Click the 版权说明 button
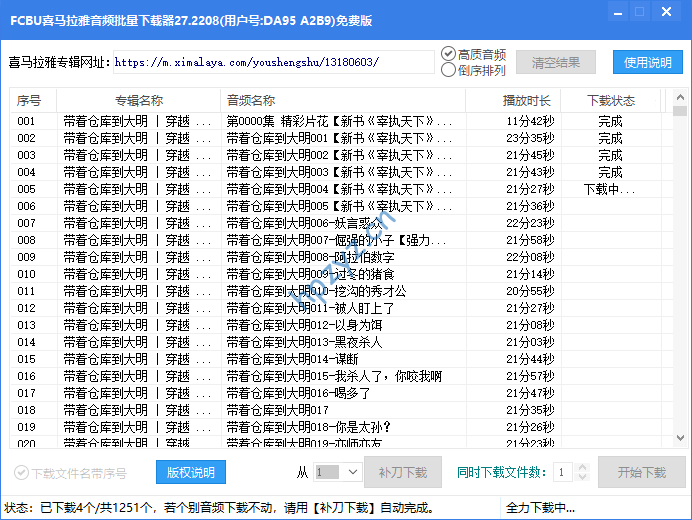 point(190,472)
